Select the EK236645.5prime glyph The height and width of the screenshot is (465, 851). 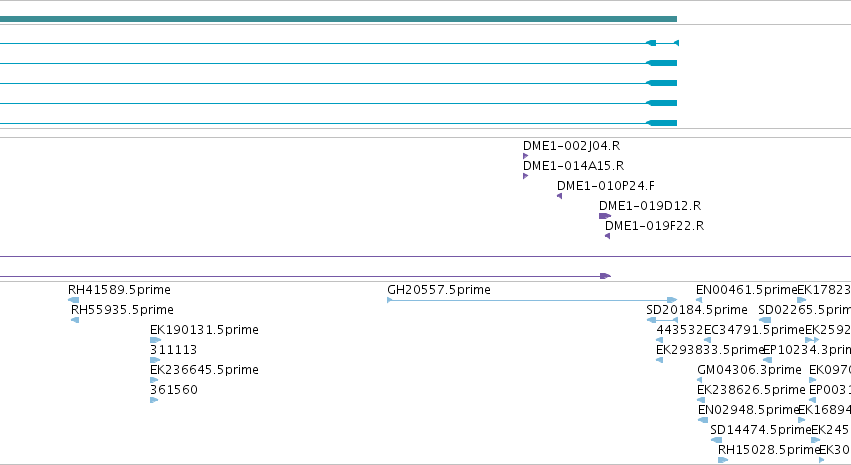tap(154, 380)
